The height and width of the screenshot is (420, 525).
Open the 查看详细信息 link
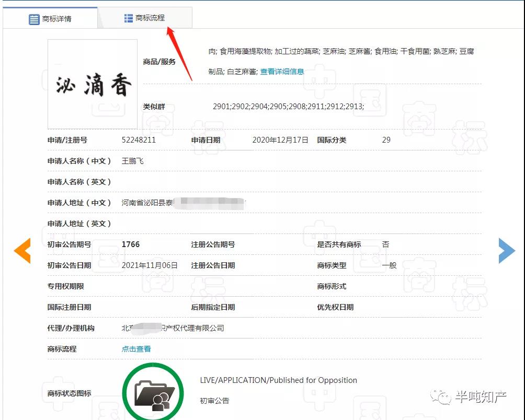click(282, 72)
